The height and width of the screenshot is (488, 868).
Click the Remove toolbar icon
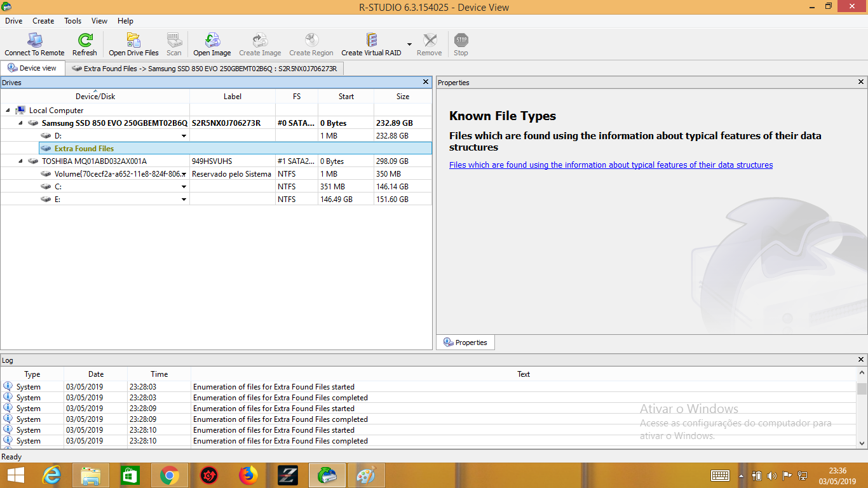pos(430,44)
